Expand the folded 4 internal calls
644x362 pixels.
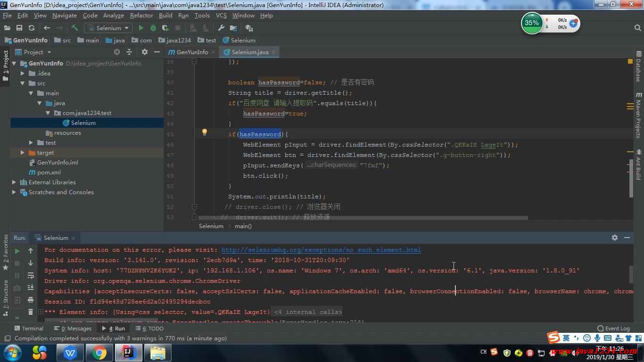(307, 312)
